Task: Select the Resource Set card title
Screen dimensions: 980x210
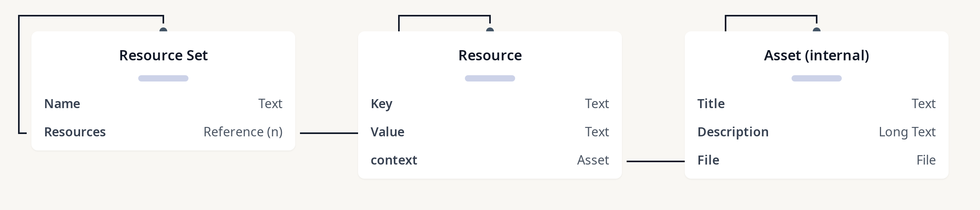Action: point(163,56)
